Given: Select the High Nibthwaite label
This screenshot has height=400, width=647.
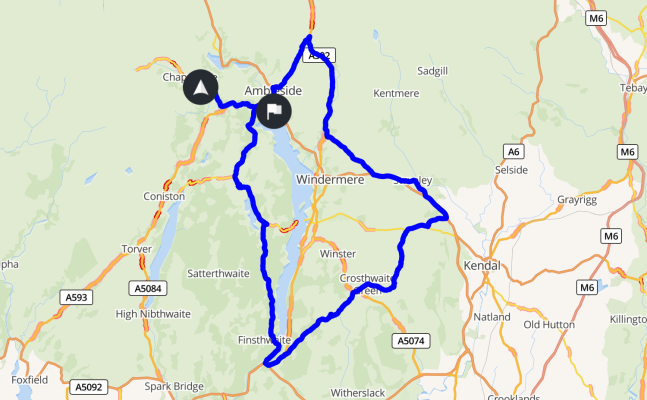Looking at the screenshot, I should (153, 314).
